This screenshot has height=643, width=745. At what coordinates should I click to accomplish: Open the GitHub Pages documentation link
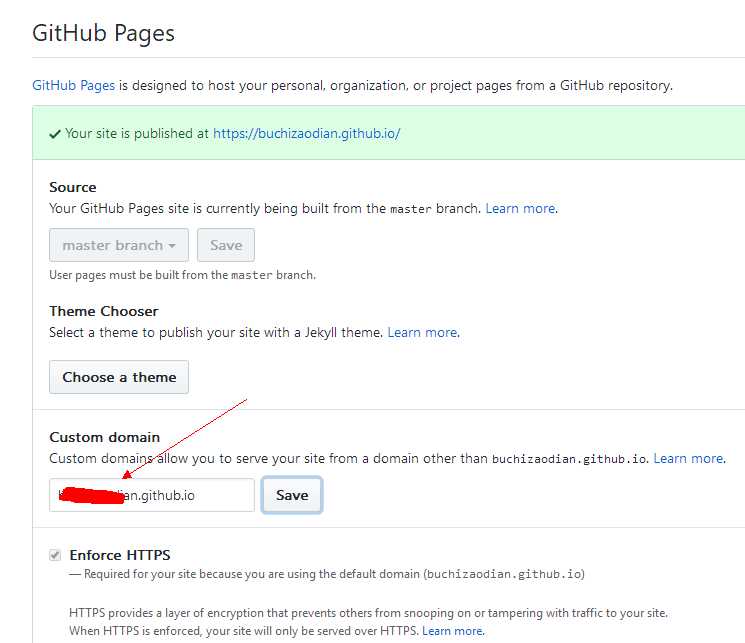(73, 86)
